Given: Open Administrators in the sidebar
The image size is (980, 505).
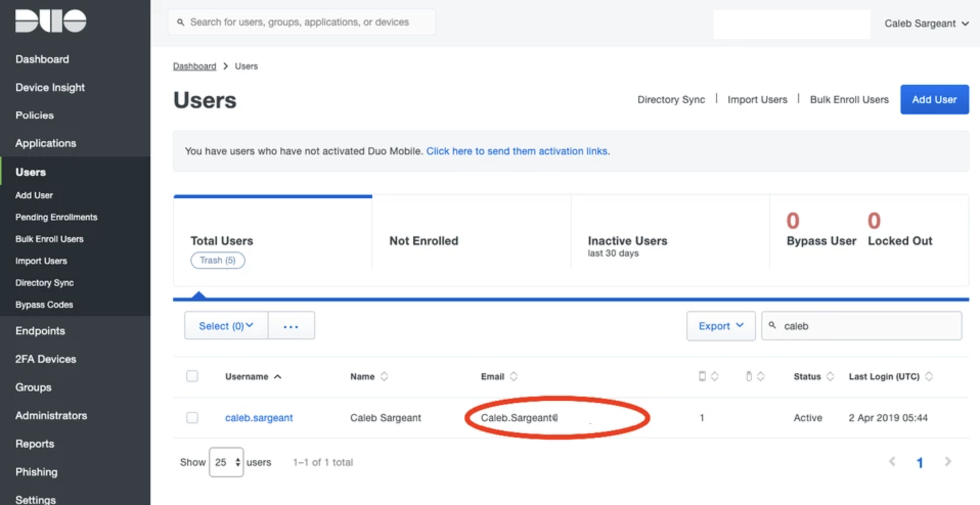Looking at the screenshot, I should (51, 416).
